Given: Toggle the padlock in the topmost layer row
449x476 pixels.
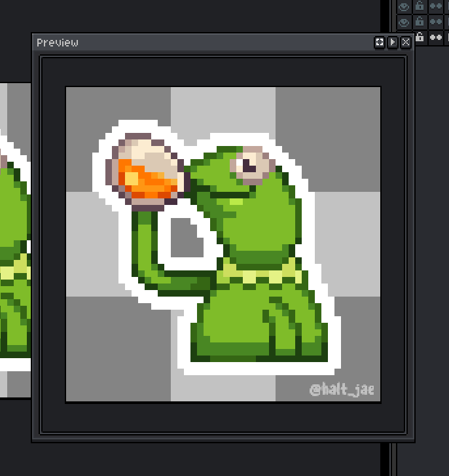Looking at the screenshot, I should (x=420, y=6).
